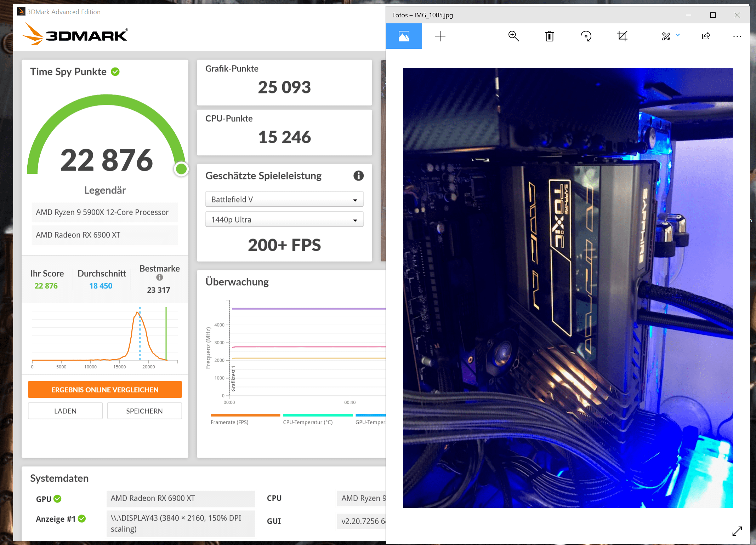Maximize the Fotos window
Image resolution: width=756 pixels, height=545 pixels.
point(713,15)
